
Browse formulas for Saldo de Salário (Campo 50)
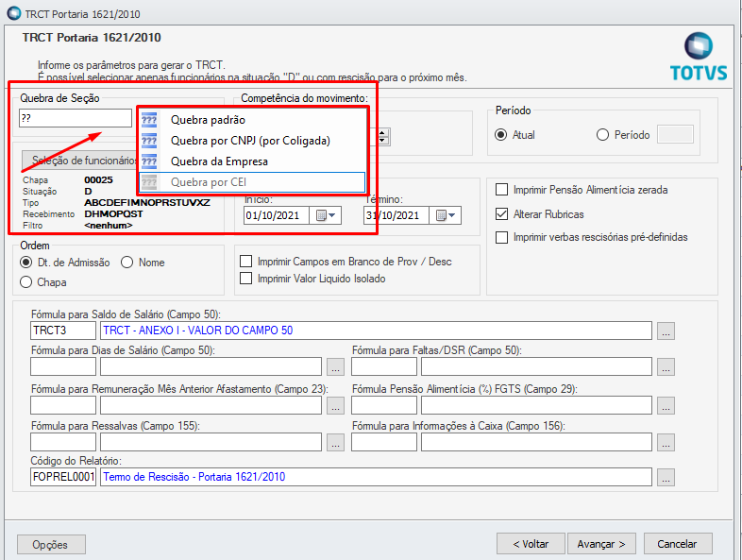click(x=666, y=331)
